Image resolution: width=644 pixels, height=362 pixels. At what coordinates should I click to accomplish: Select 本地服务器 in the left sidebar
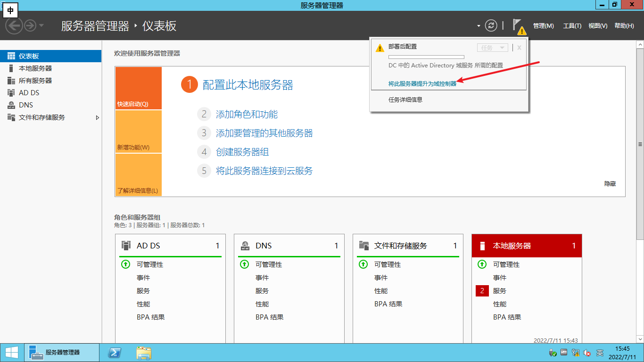coord(35,68)
